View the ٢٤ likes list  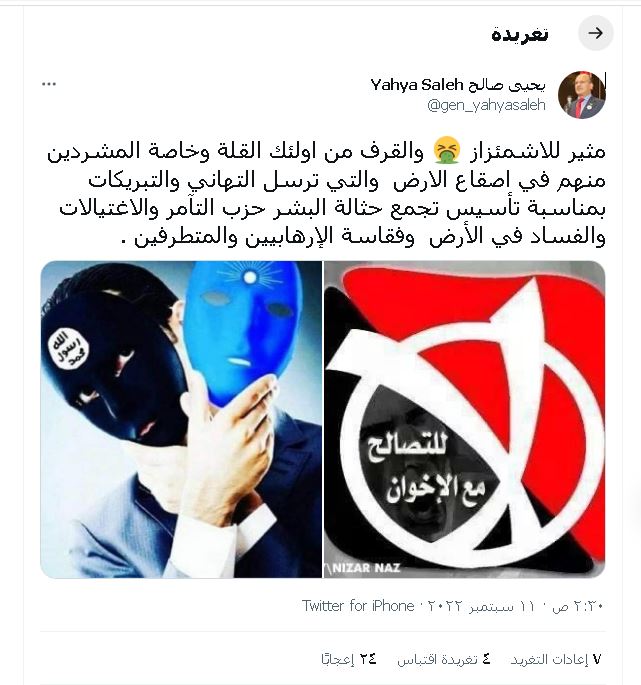coord(349,659)
